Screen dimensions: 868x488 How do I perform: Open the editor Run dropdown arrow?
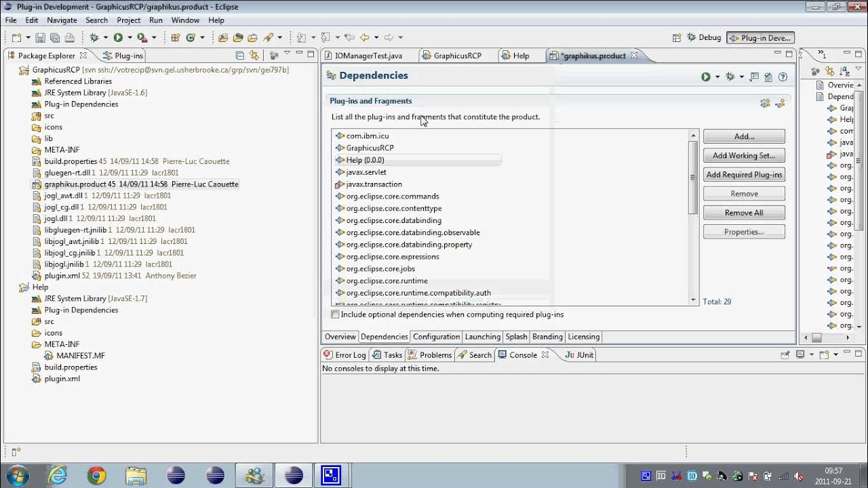pos(717,77)
